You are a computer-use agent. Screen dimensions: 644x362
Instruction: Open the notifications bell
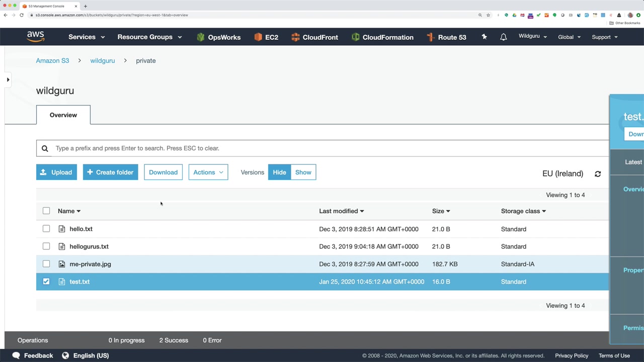point(503,37)
